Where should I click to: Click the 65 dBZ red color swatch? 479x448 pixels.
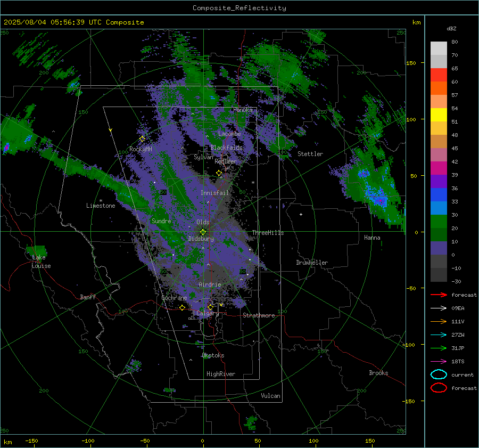click(439, 75)
